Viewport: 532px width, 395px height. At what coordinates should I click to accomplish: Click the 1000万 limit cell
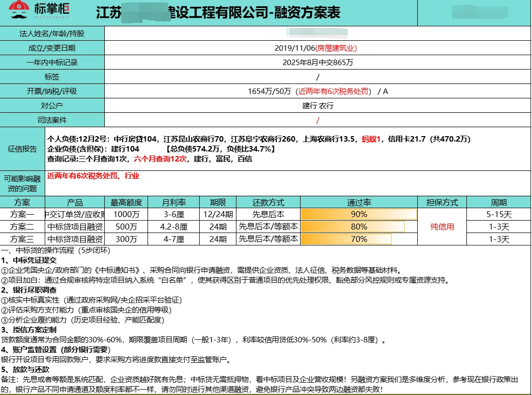point(126,215)
